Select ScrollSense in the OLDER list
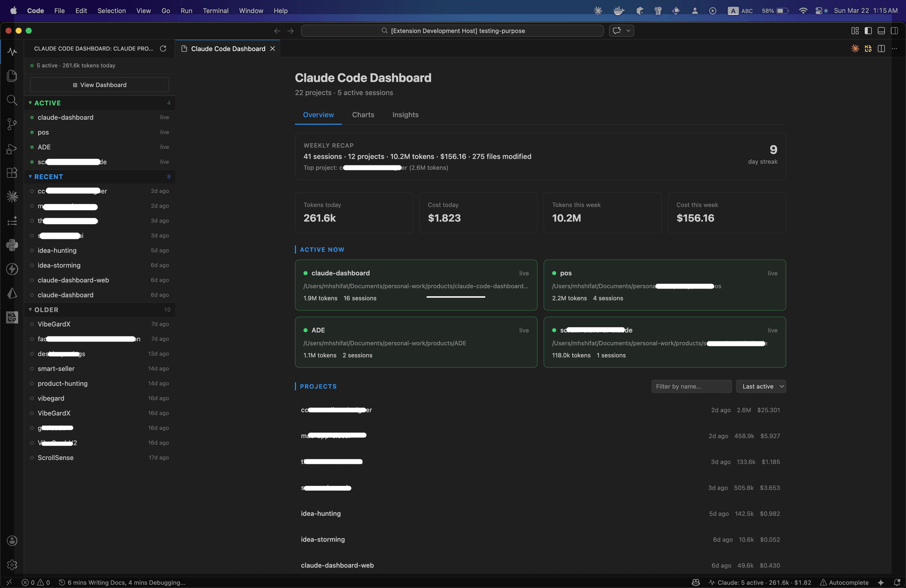 pos(100,457)
